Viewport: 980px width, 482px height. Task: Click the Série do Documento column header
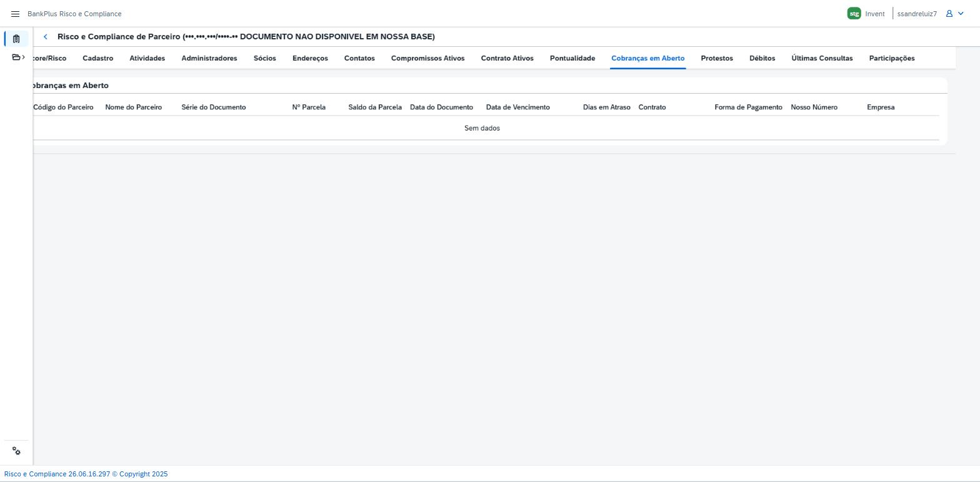pyautogui.click(x=214, y=107)
